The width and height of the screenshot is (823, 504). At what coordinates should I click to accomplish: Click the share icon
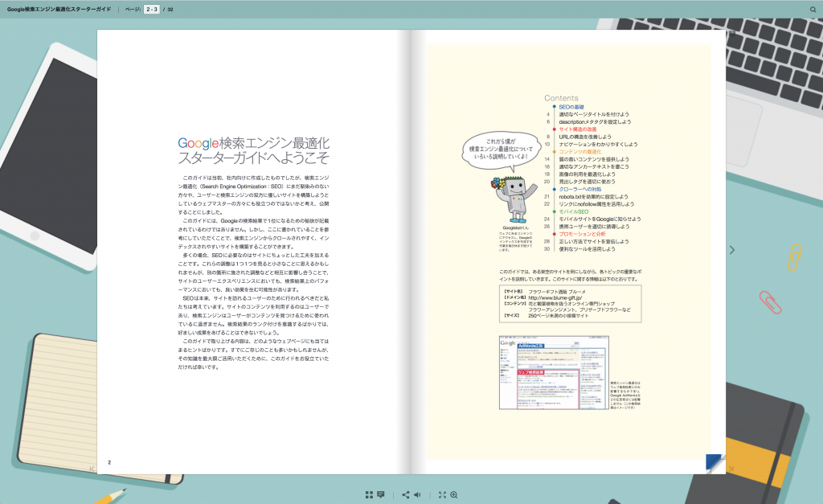[x=405, y=494]
